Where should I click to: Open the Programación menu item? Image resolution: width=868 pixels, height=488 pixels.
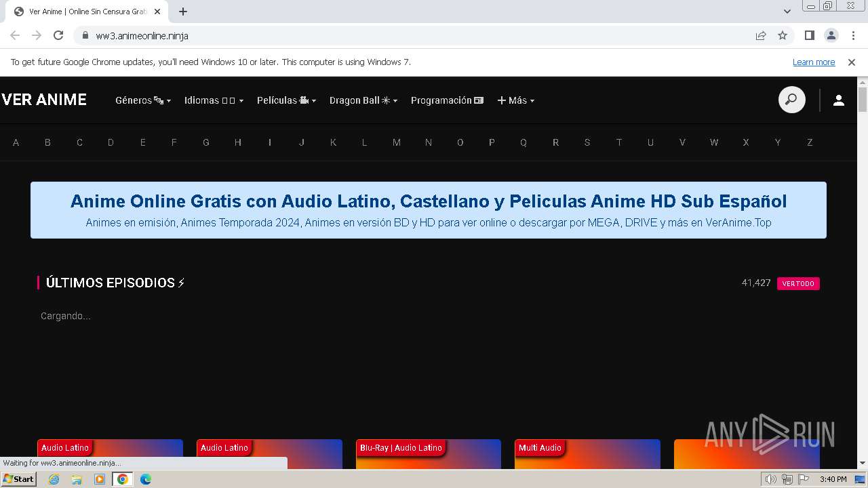point(447,100)
